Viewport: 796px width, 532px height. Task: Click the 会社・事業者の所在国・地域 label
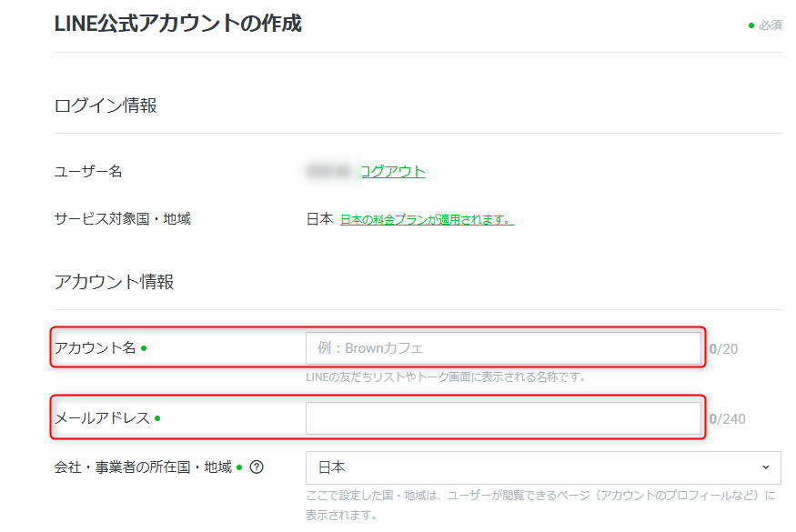[143, 467]
